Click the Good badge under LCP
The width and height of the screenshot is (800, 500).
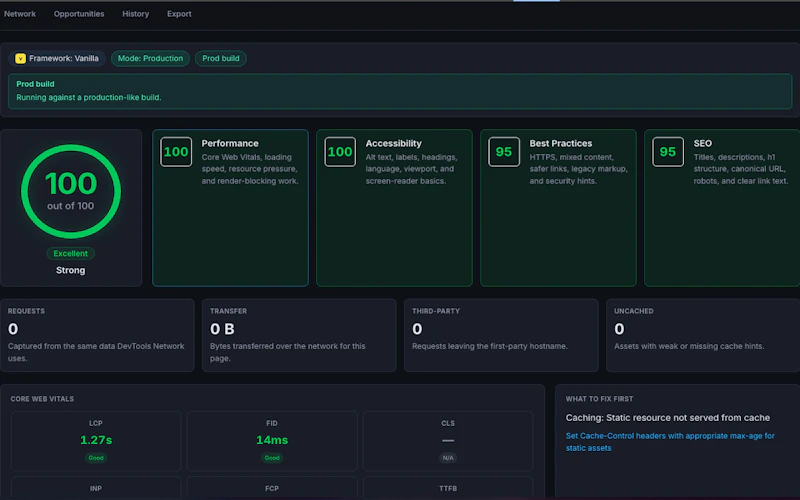coord(96,458)
